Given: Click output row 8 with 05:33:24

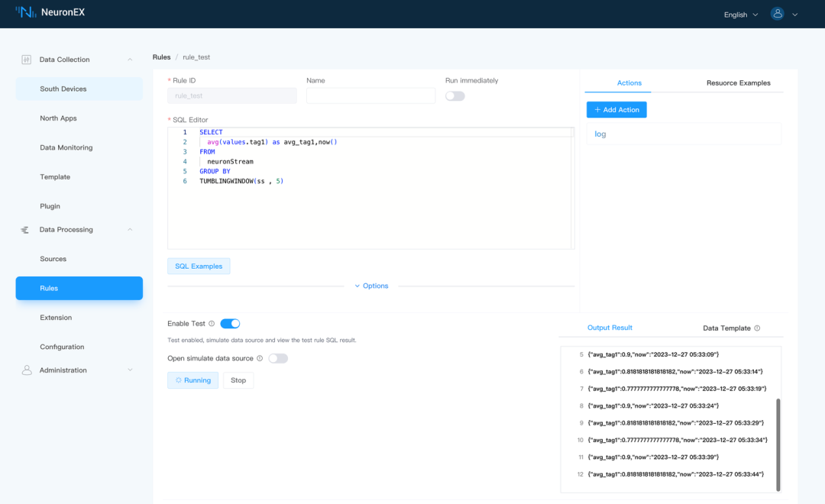Looking at the screenshot, I should coord(653,405).
